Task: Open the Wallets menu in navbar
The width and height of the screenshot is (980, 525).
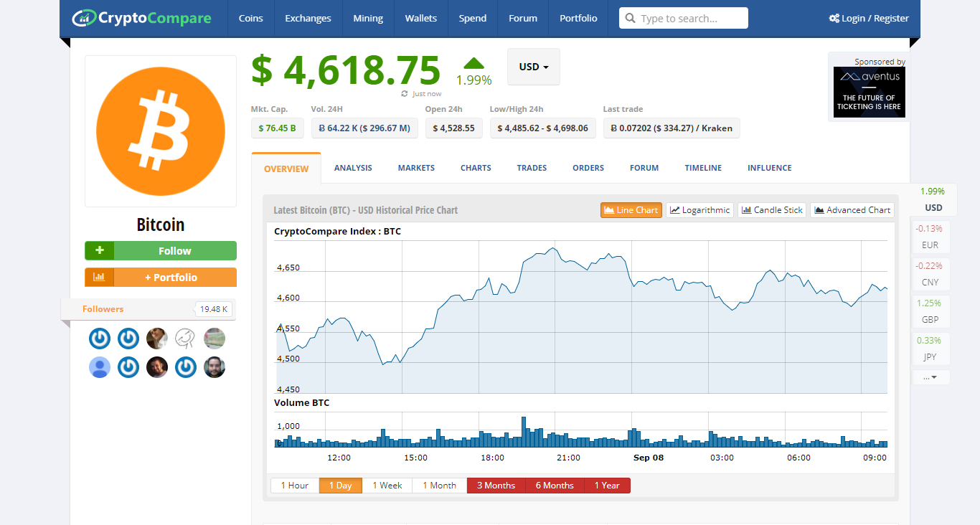Action: click(420, 19)
